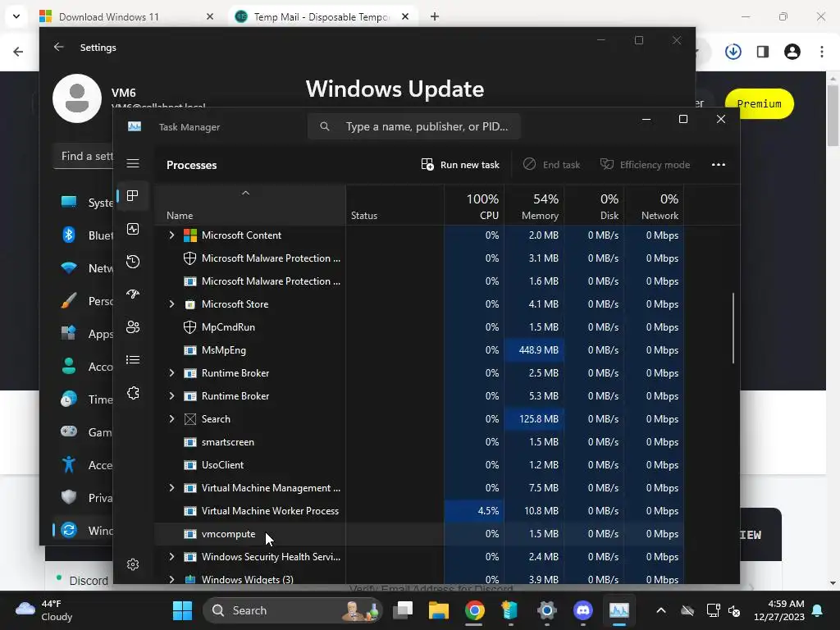Click 4.5% CPU cell

pos(475,511)
